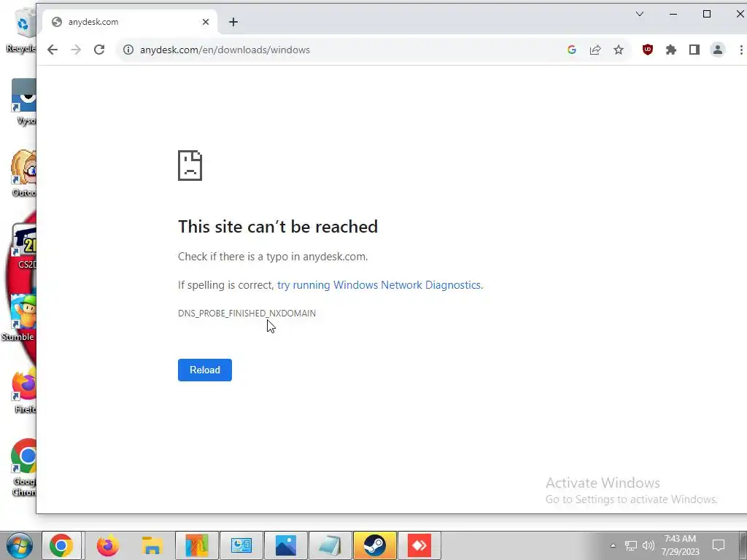Click the sad page error icon
This screenshot has height=560, width=747.
click(x=190, y=166)
